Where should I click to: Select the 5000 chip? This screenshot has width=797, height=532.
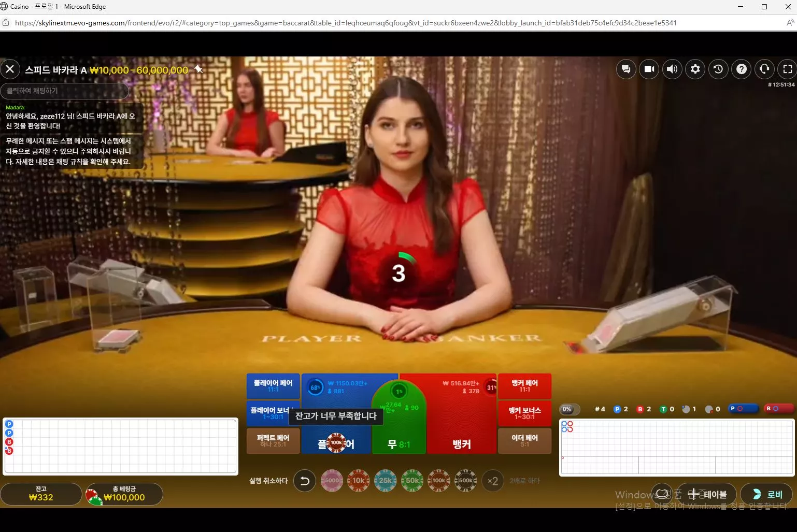pos(332,481)
